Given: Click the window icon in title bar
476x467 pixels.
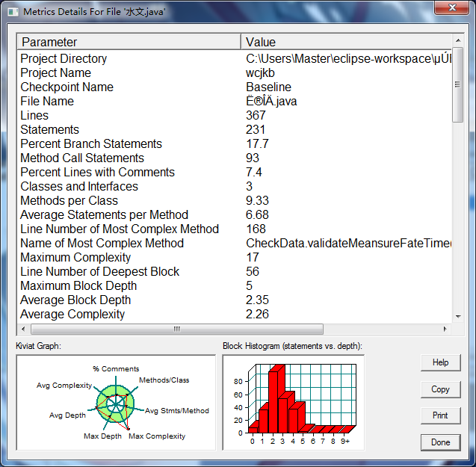Looking at the screenshot, I should 13,12.
